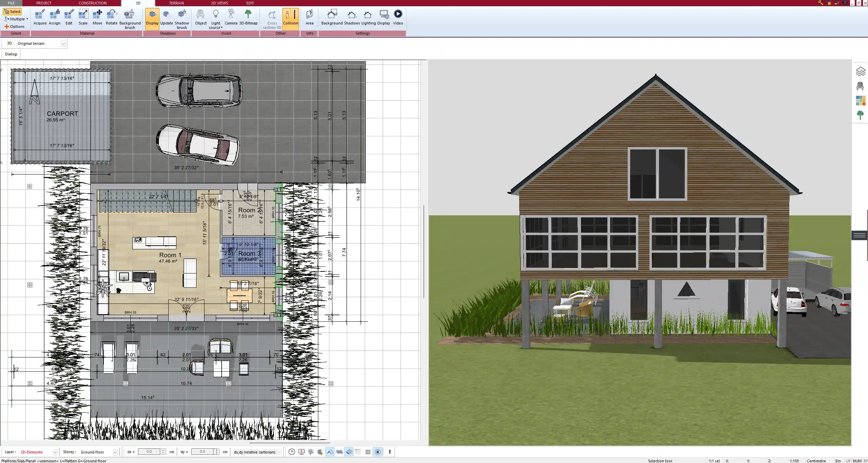
Task: Switch to the 2D VIEWS tab
Action: tap(219, 3)
